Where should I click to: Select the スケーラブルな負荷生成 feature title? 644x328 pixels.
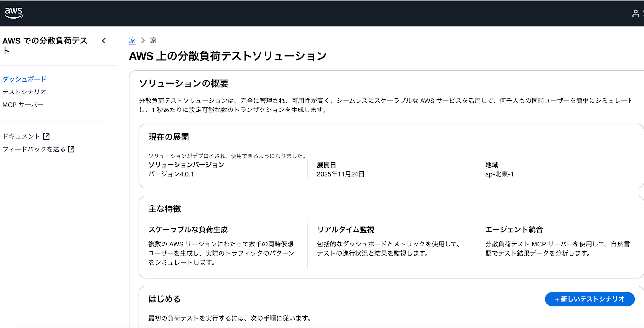pos(188,229)
